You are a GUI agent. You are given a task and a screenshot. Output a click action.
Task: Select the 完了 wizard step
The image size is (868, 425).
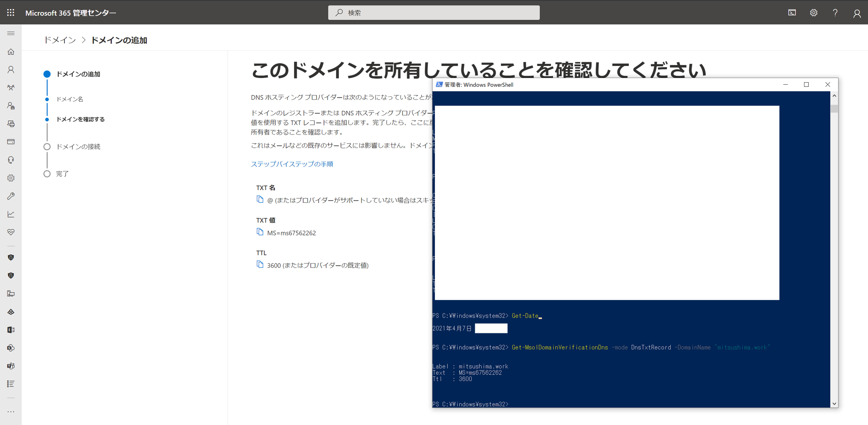pyautogui.click(x=62, y=173)
